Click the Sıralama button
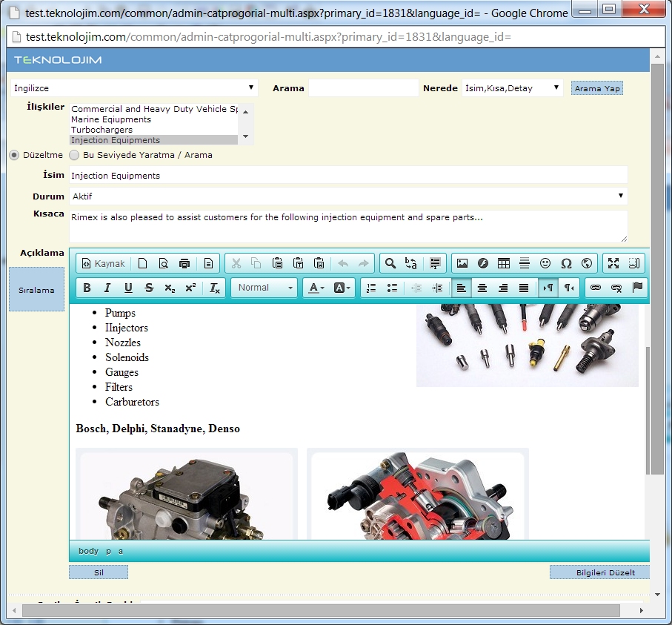The height and width of the screenshot is (625, 672). point(36,290)
